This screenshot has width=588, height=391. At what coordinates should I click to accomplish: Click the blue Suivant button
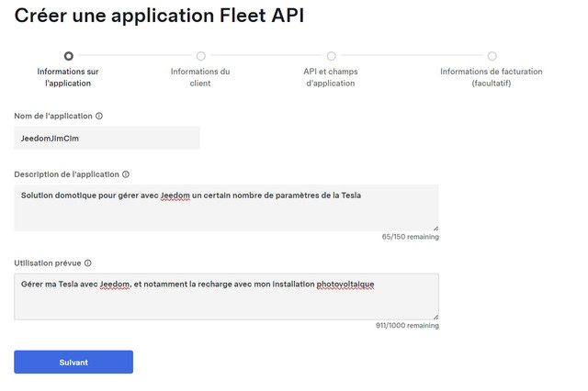click(73, 363)
